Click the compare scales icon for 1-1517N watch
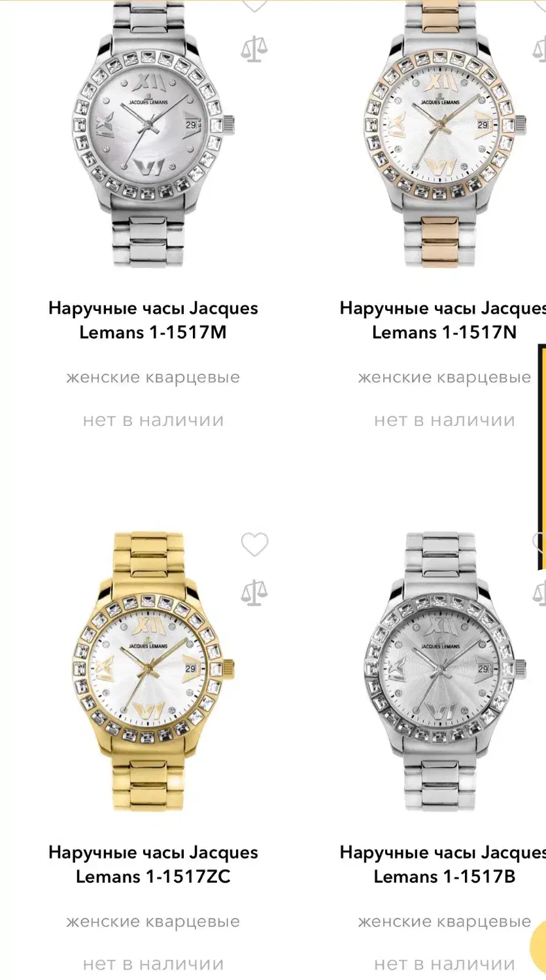This screenshot has height=980, width=546. (x=540, y=49)
